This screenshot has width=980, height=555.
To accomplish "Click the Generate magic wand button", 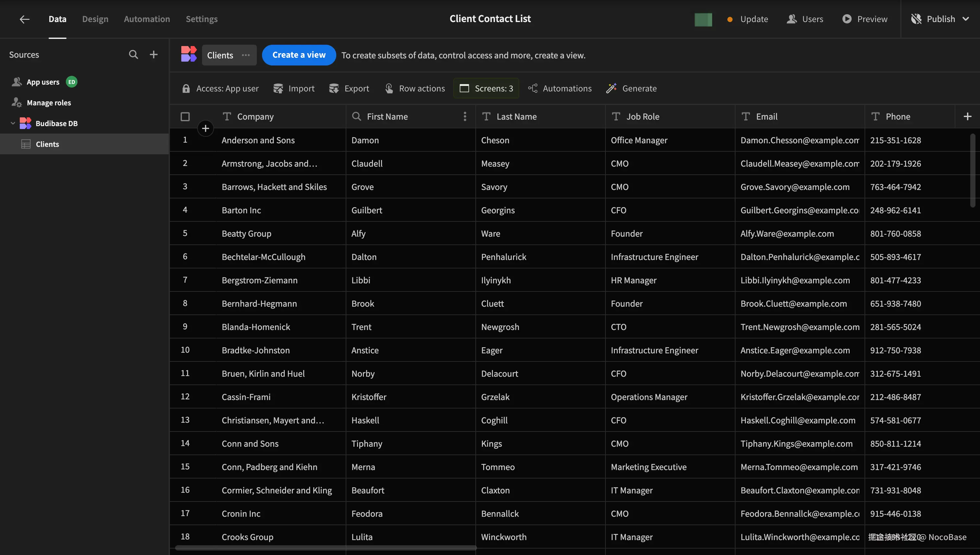I will click(631, 89).
